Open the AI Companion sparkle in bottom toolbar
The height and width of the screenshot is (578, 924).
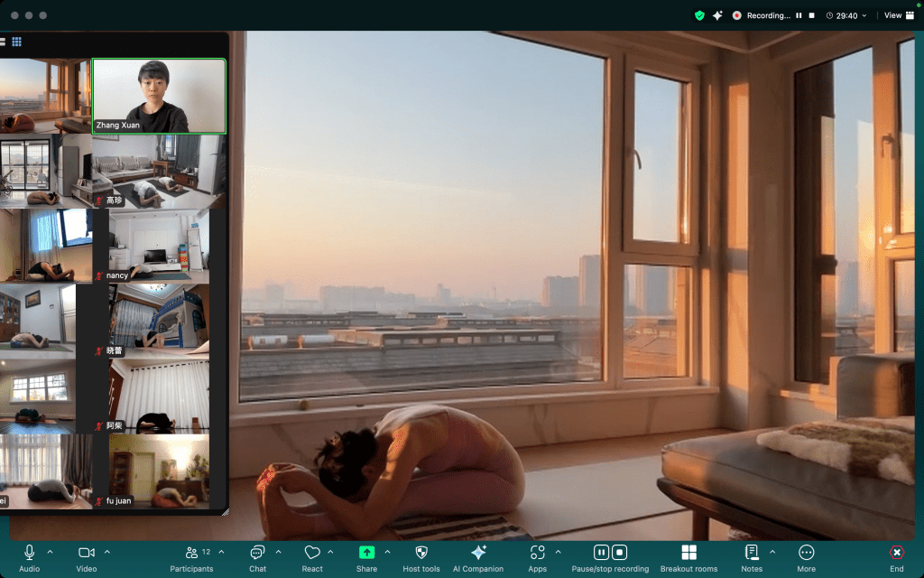(478, 553)
